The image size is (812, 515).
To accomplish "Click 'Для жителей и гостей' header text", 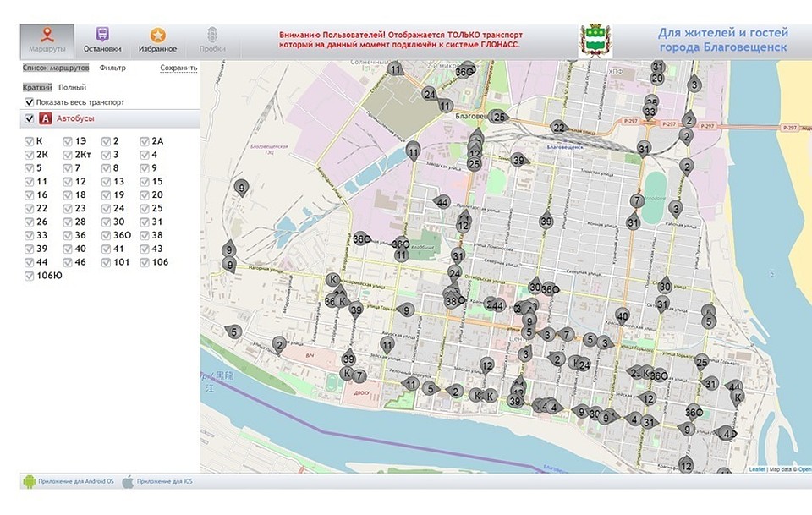I will pos(723,33).
